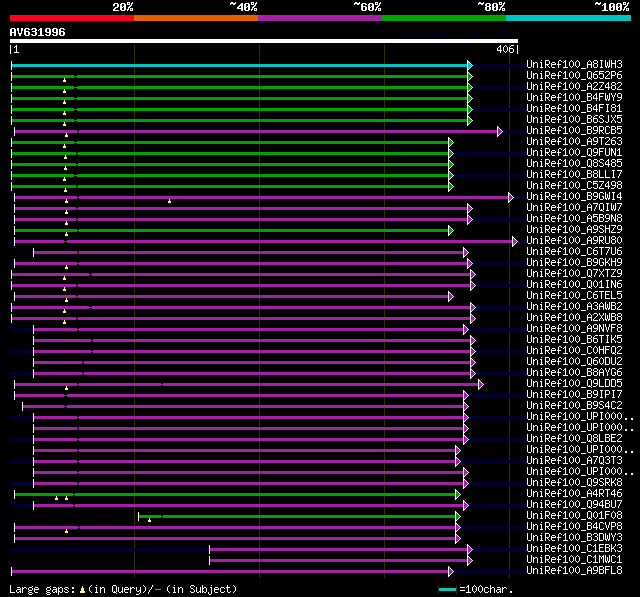This screenshot has width=640, height=597.
Task: Click the arrowhead ending the A9RU80 bar
Action: (515, 242)
